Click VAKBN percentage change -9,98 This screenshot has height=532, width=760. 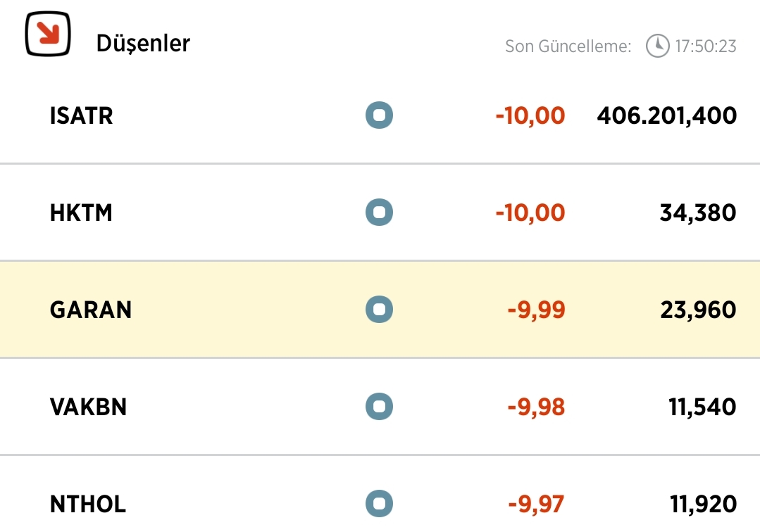point(536,407)
